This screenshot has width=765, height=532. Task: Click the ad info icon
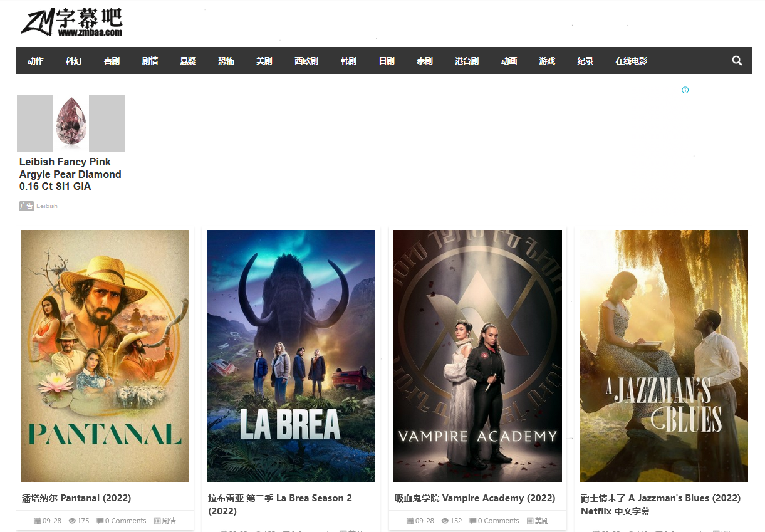coord(685,90)
